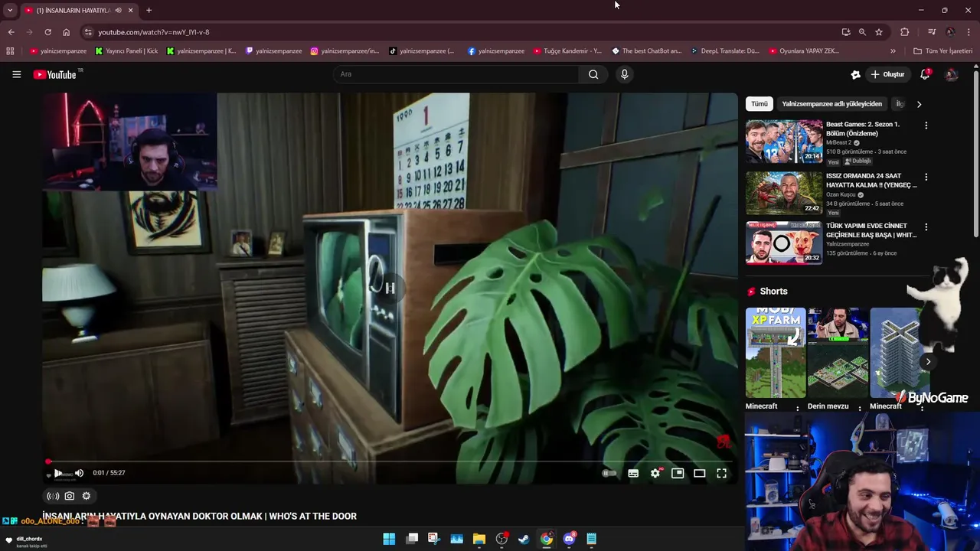
Task: Open the XP FARM Minecraft Short thumbnail
Action: pyautogui.click(x=776, y=352)
